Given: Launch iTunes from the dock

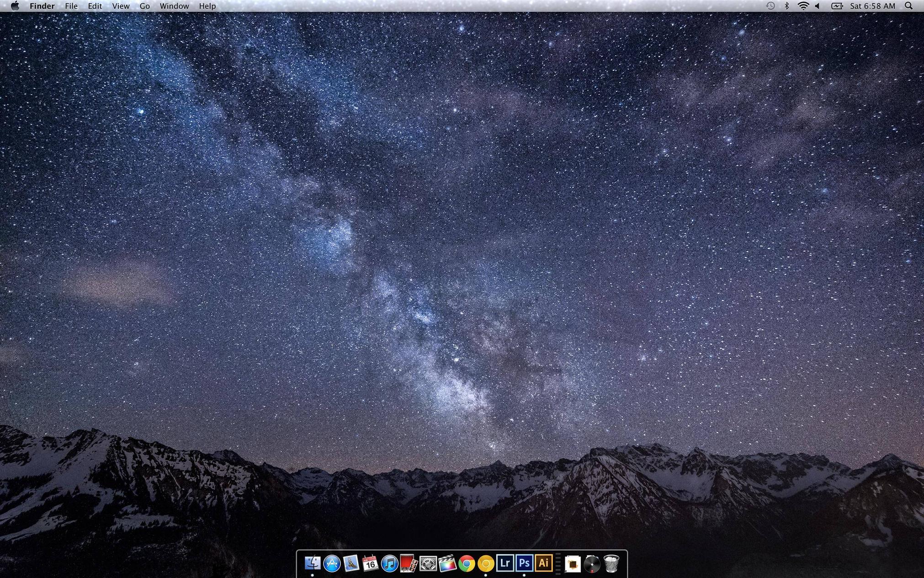Looking at the screenshot, I should (x=389, y=563).
